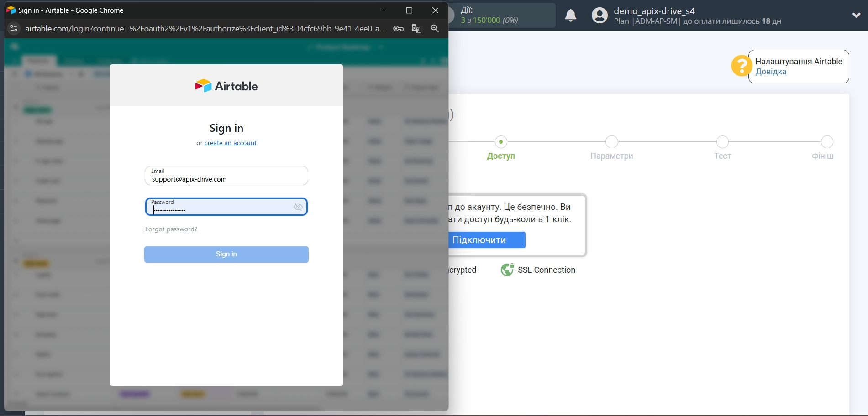Click the zoom magnifier icon in address bar
The image size is (868, 416).
(x=435, y=29)
